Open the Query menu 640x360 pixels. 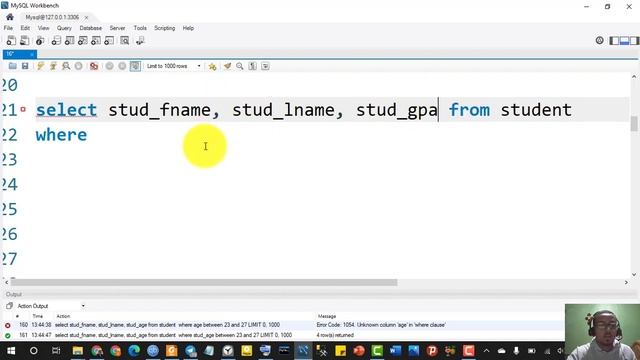(x=64, y=28)
